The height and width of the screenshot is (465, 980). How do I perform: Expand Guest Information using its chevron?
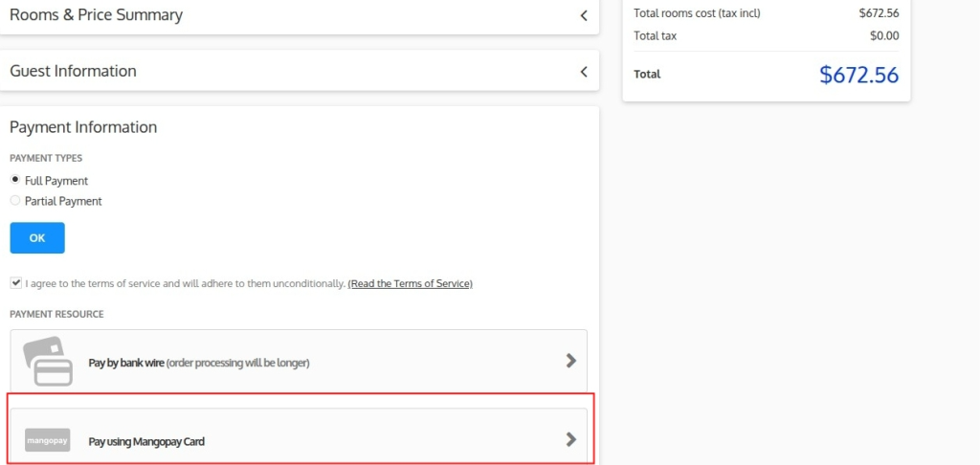[584, 72]
